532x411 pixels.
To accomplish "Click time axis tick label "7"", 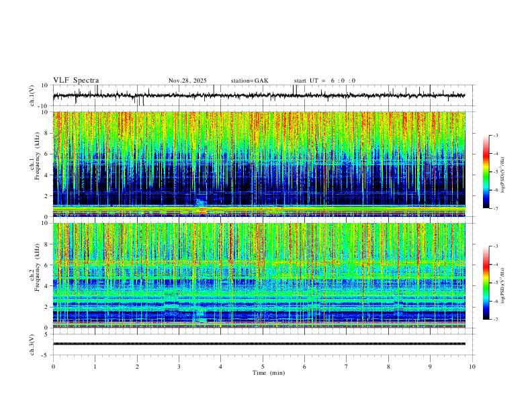I will pyautogui.click(x=347, y=367).
